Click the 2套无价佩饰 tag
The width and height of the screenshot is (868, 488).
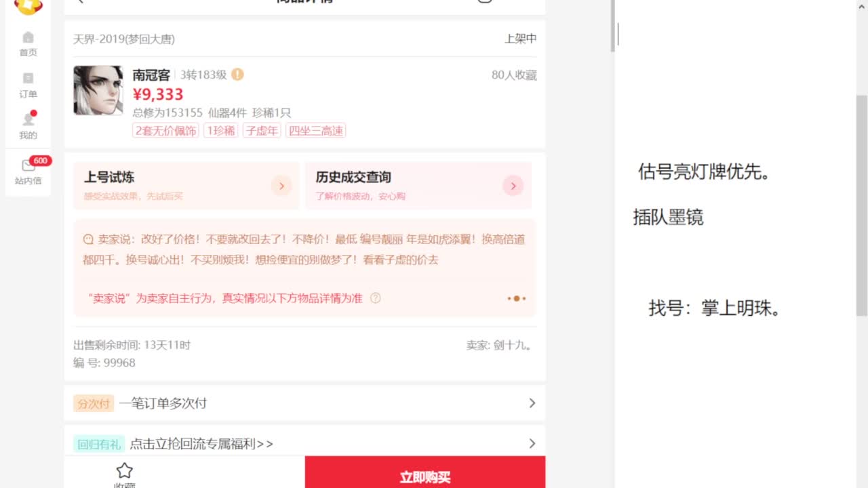tap(166, 131)
